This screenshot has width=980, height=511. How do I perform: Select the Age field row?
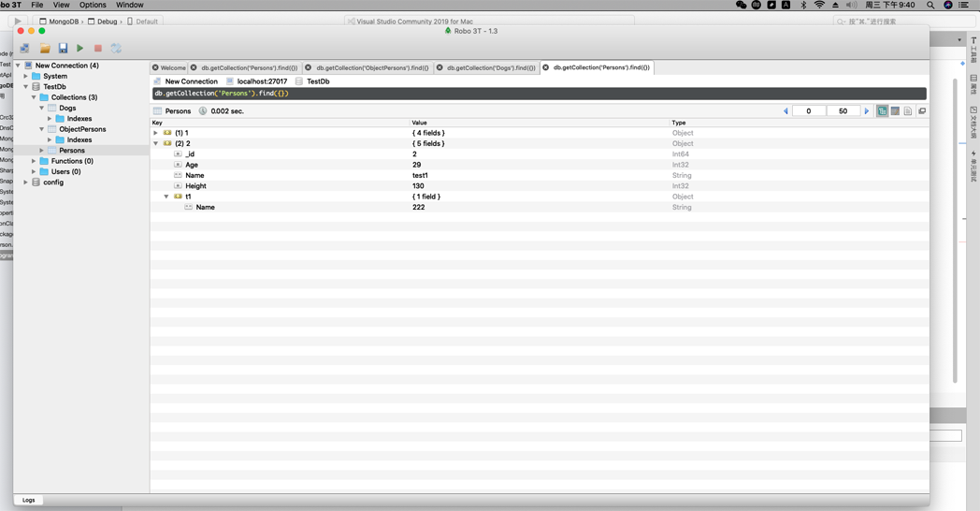[x=540, y=165]
